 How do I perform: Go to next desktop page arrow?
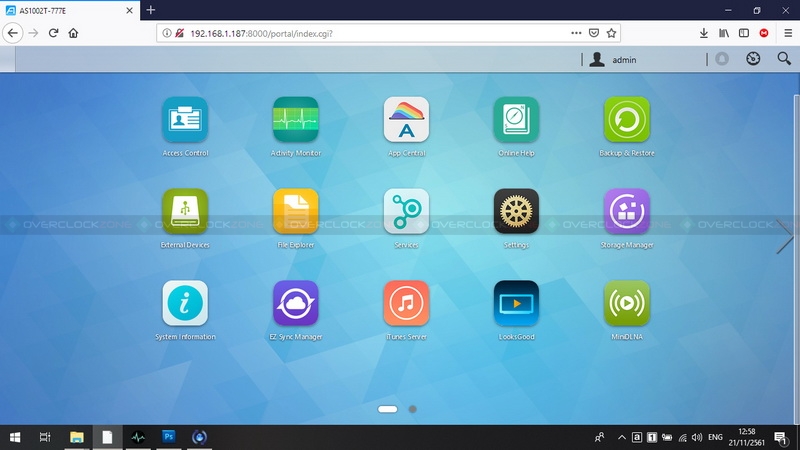[785, 236]
